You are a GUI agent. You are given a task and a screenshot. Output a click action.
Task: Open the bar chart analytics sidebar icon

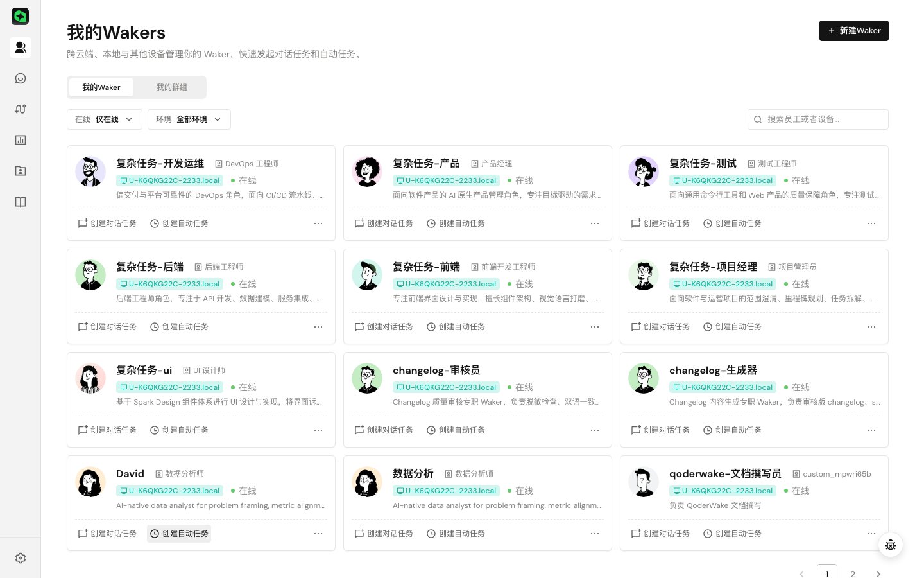point(21,140)
